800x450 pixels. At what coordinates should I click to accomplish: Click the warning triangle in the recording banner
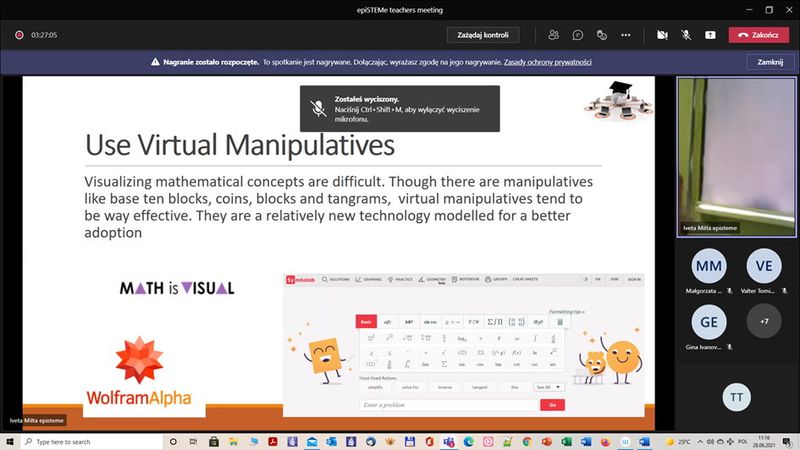(155, 62)
